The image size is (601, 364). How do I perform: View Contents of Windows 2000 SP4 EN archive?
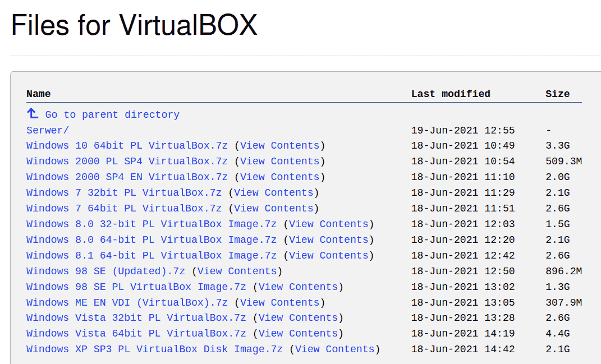pyautogui.click(x=280, y=177)
